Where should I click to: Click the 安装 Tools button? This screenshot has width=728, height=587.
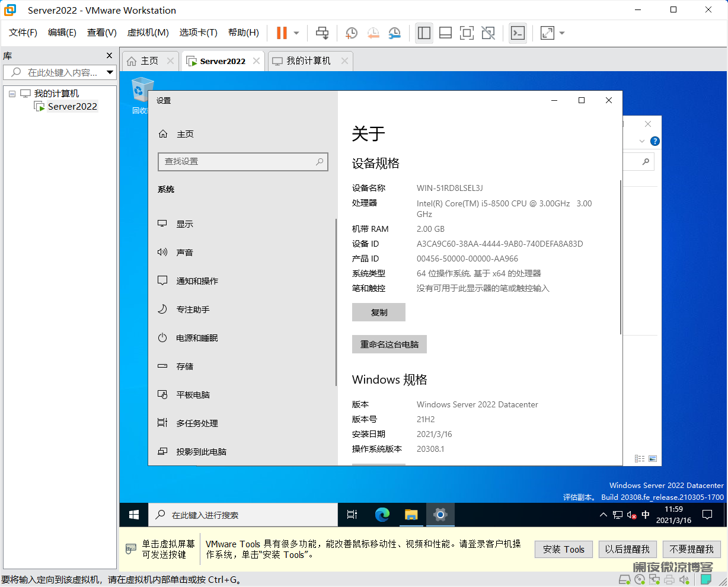click(563, 549)
